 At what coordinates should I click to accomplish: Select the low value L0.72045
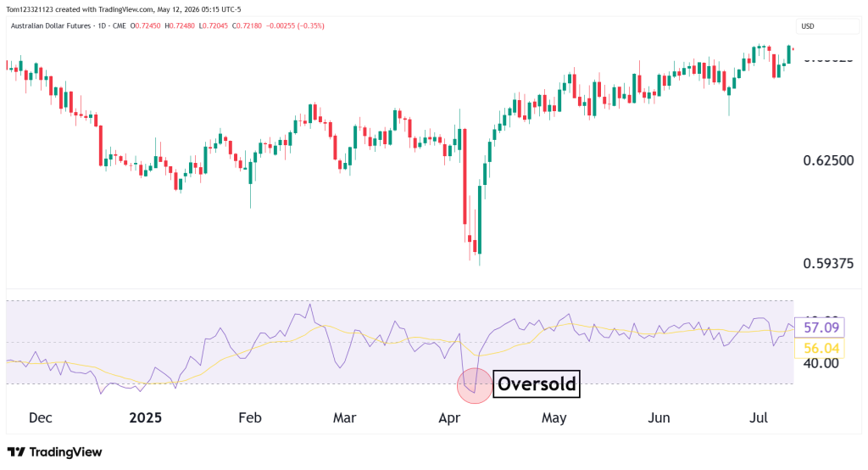pyautogui.click(x=213, y=26)
